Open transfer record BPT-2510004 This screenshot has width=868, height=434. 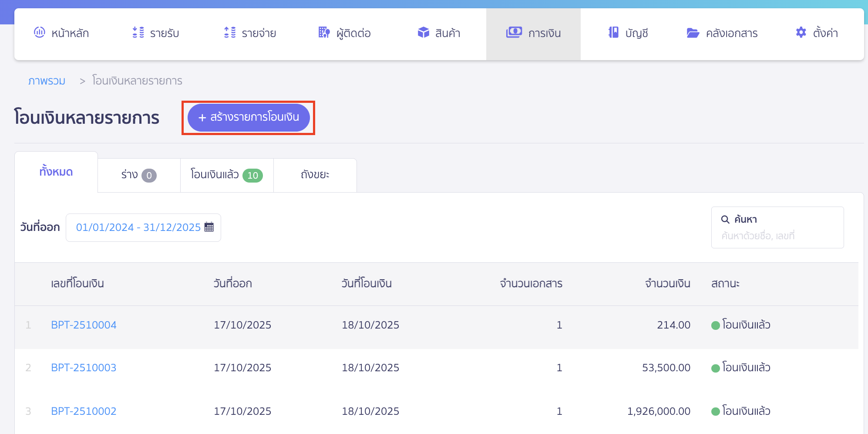[84, 325]
